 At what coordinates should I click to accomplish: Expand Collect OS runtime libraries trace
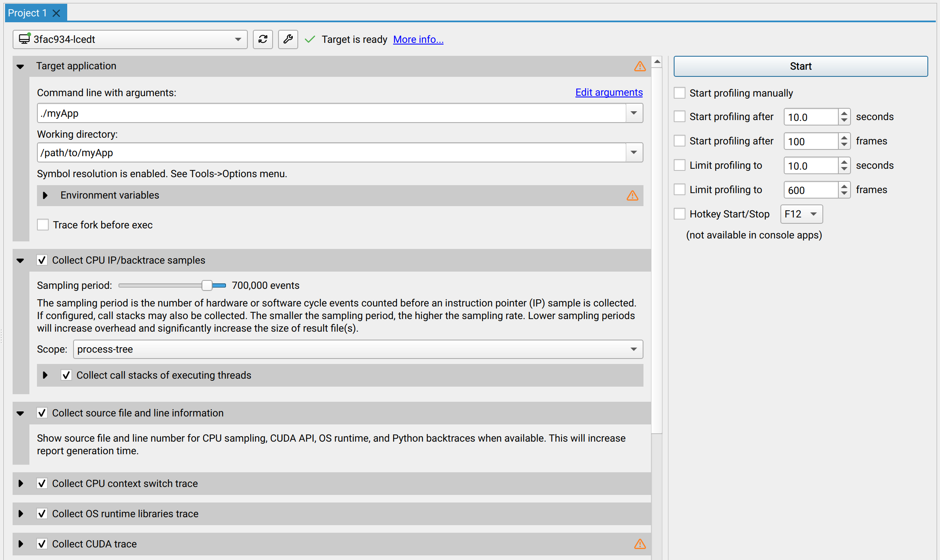[21, 514]
